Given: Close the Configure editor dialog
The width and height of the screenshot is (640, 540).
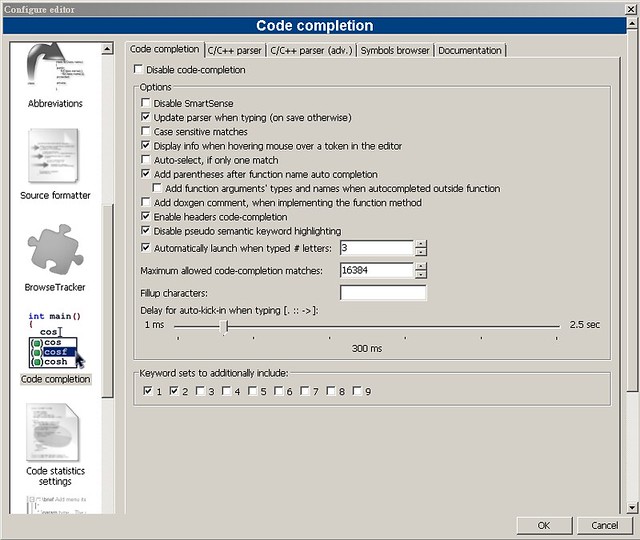Looking at the screenshot, I should tap(631, 9).
